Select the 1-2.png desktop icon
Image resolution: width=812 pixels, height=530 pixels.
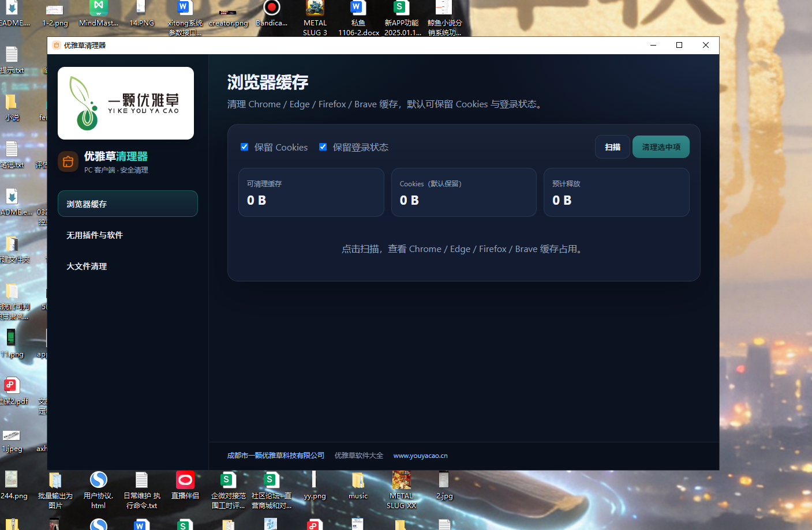pos(55,14)
